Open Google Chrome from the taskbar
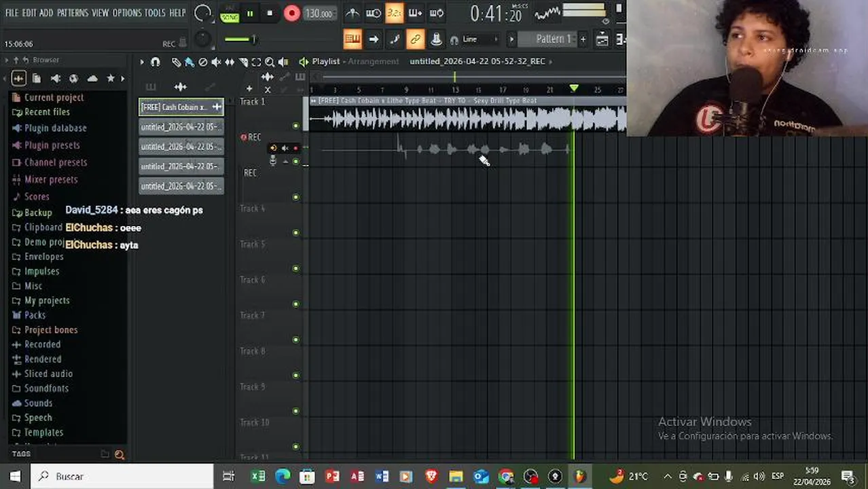 click(x=505, y=476)
